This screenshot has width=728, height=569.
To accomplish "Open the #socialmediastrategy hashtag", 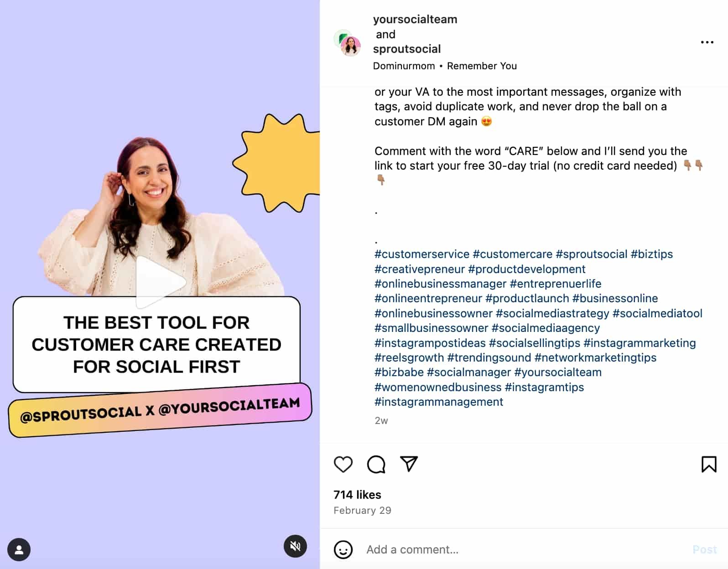I will 552,313.
